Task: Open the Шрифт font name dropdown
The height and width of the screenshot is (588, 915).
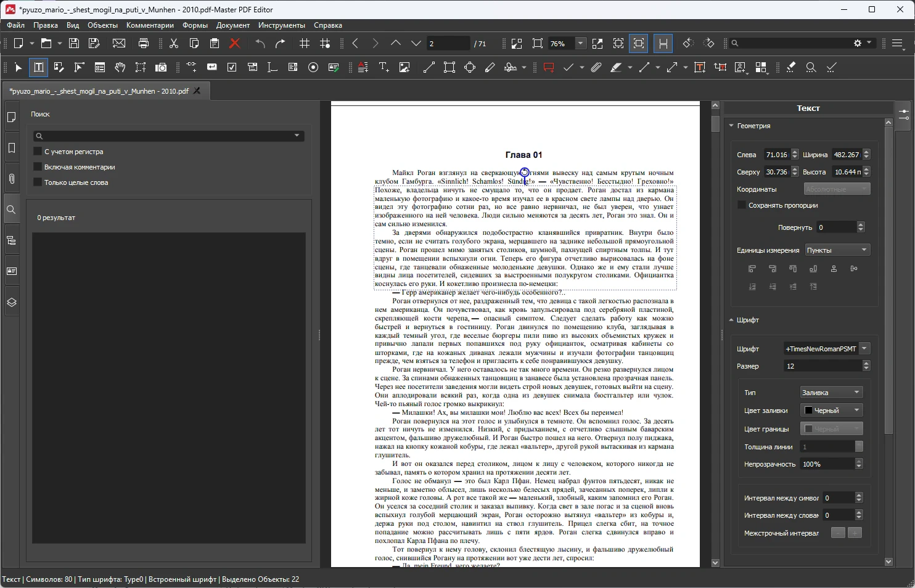Action: [x=864, y=349]
